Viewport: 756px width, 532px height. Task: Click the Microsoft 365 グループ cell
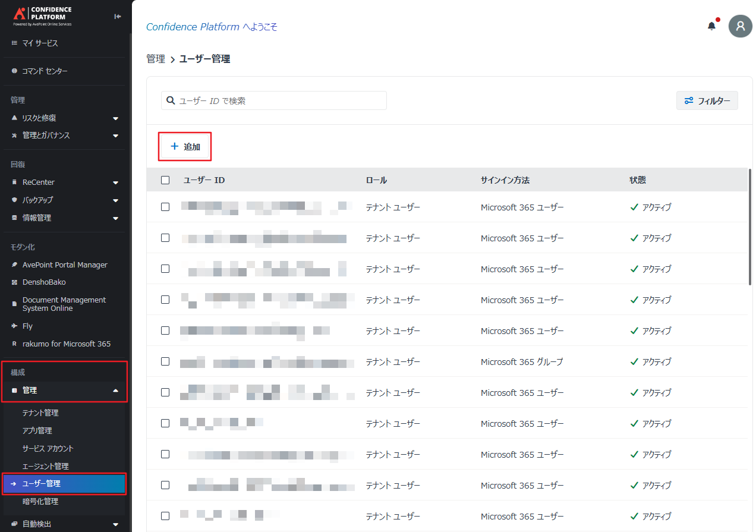pos(522,361)
